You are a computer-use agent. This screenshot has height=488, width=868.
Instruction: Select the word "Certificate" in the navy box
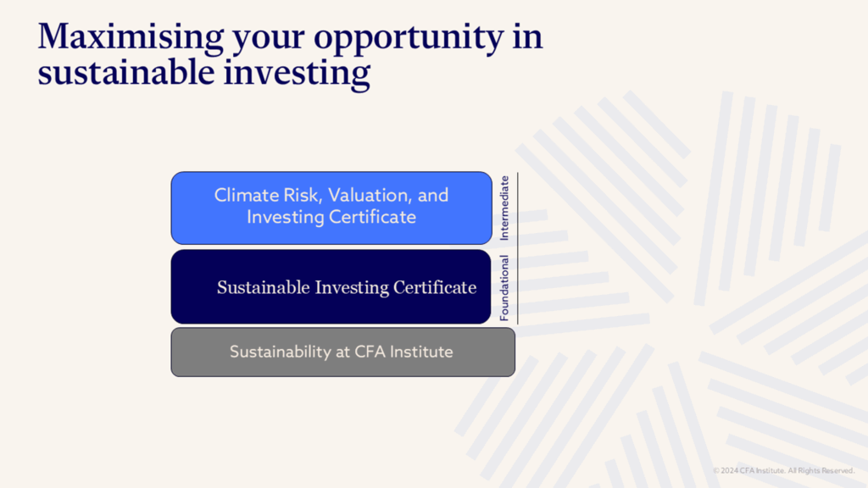[x=435, y=287]
